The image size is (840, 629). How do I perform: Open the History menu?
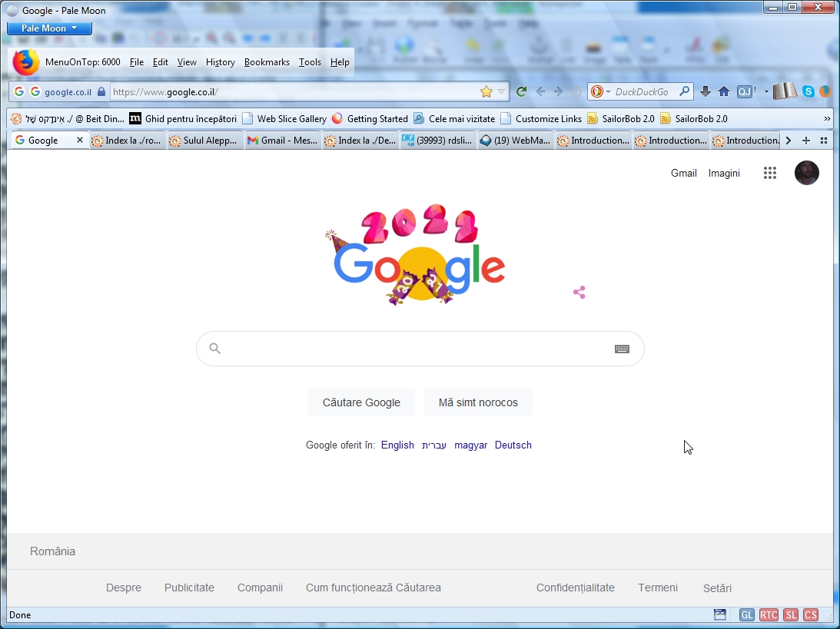pyautogui.click(x=221, y=62)
